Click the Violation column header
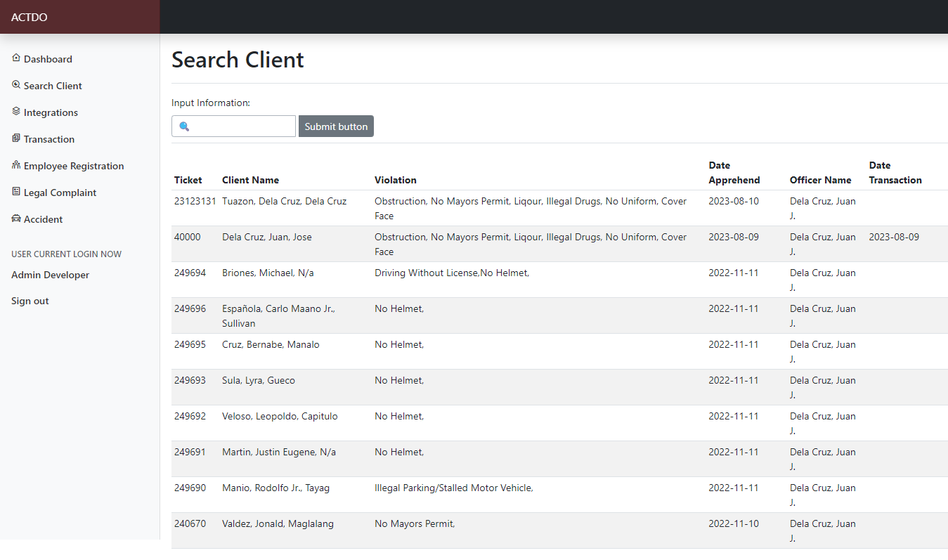948x560 pixels. [x=395, y=180]
